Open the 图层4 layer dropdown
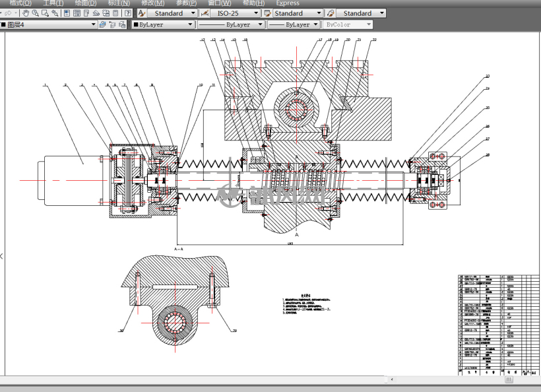541x392 pixels. (x=48, y=24)
